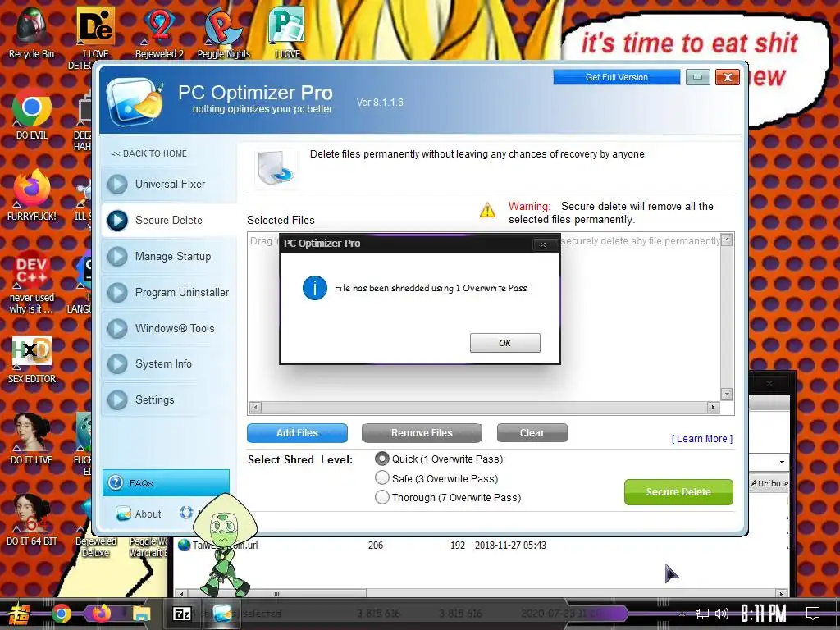Open Start menu on taskbar
This screenshot has width=840, height=630.
tap(18, 614)
